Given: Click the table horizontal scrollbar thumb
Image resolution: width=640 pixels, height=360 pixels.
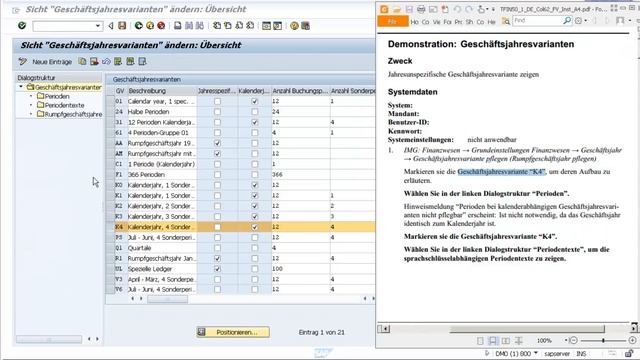Looking at the screenshot, I should tap(167, 299).
